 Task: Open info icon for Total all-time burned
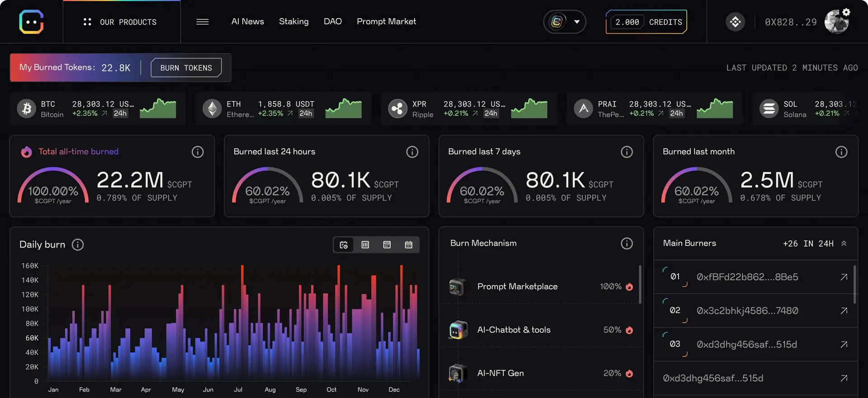(x=198, y=152)
